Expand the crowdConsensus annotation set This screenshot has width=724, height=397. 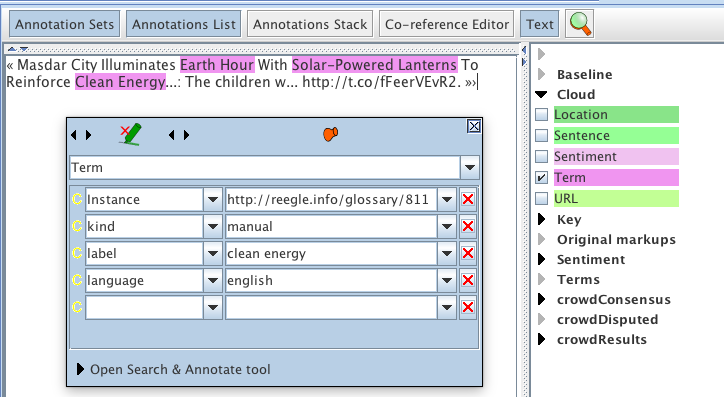[542, 299]
